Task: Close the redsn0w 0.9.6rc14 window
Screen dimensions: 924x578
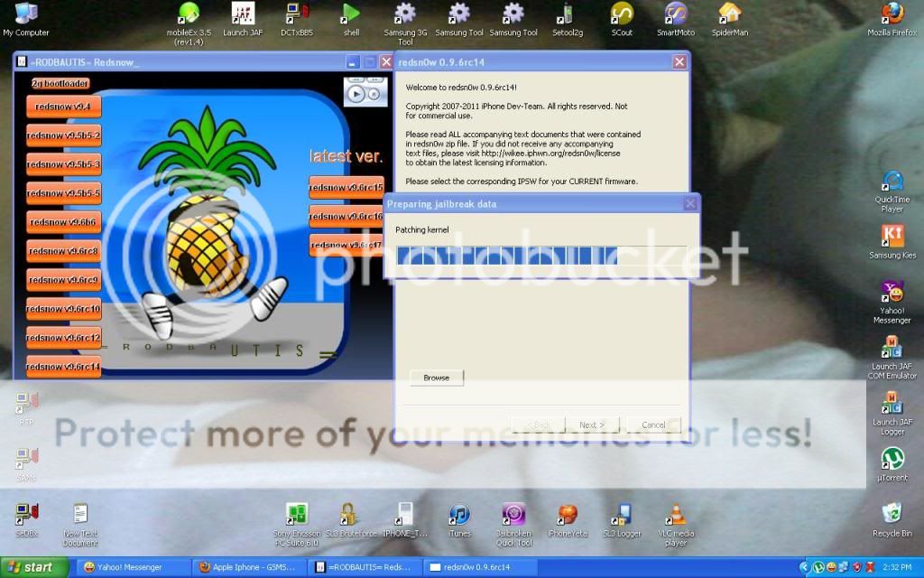Action: (x=679, y=62)
